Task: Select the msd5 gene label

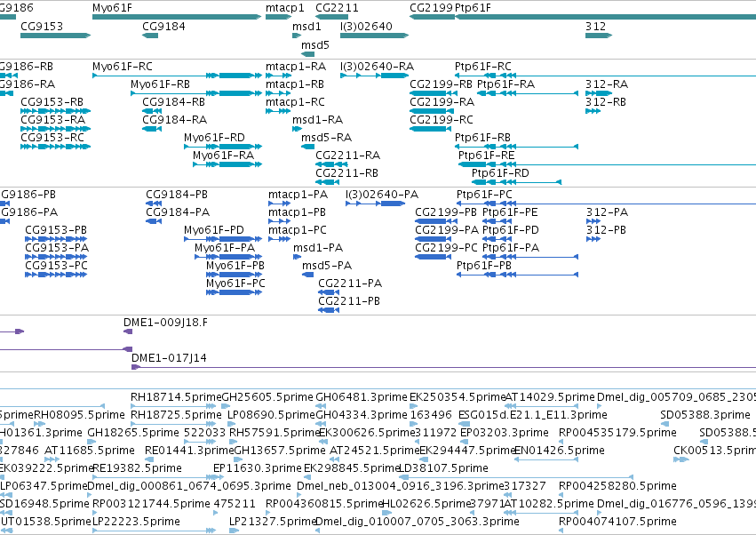Action: (x=315, y=44)
